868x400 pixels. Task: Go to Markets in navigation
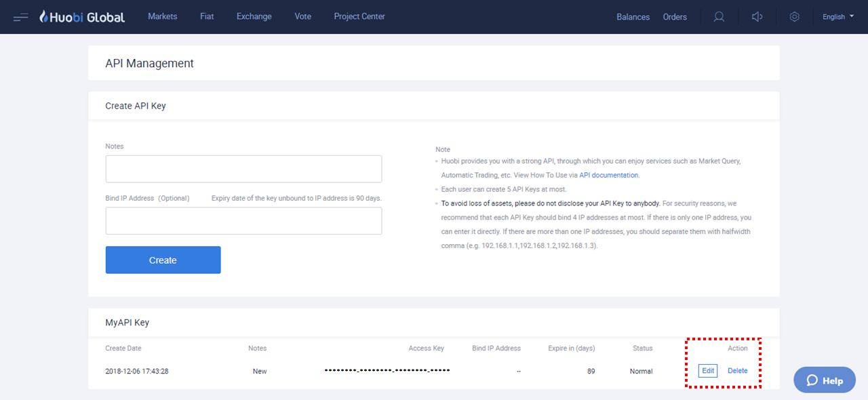coord(163,16)
